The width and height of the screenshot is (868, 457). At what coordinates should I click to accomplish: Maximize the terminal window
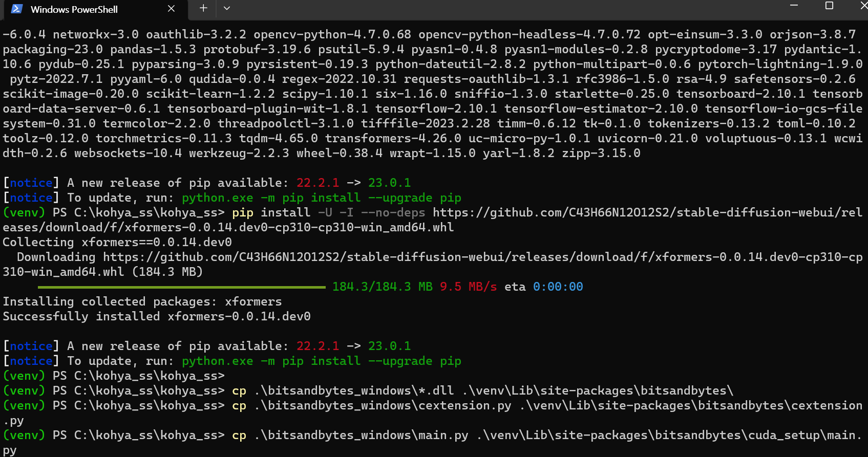click(x=829, y=6)
